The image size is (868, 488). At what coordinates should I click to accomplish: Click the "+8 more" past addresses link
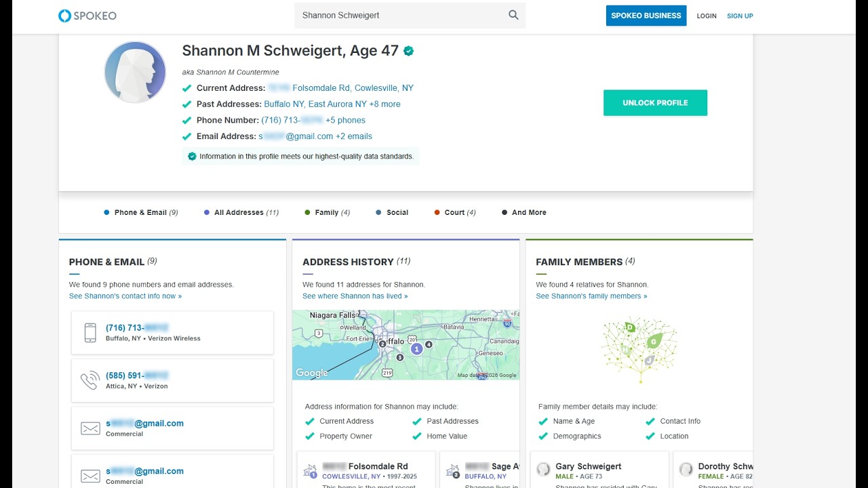[384, 104]
